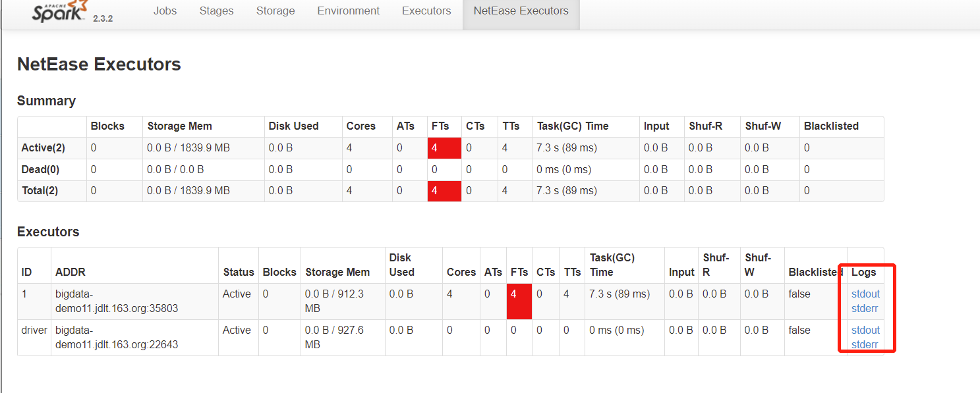Click the red FTs cell in Active(2) row

click(444, 148)
